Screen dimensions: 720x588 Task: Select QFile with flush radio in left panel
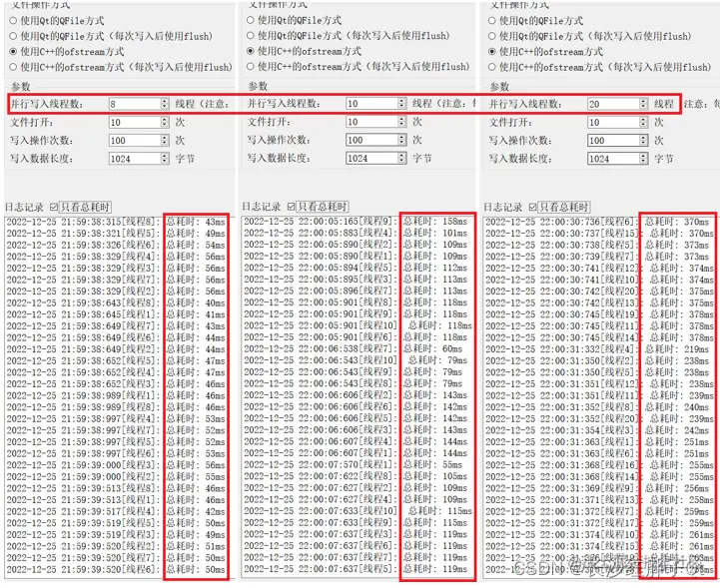13,36
